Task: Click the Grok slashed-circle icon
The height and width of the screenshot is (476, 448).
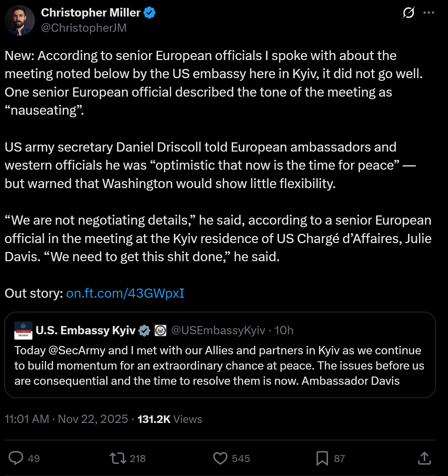Action: [408, 13]
